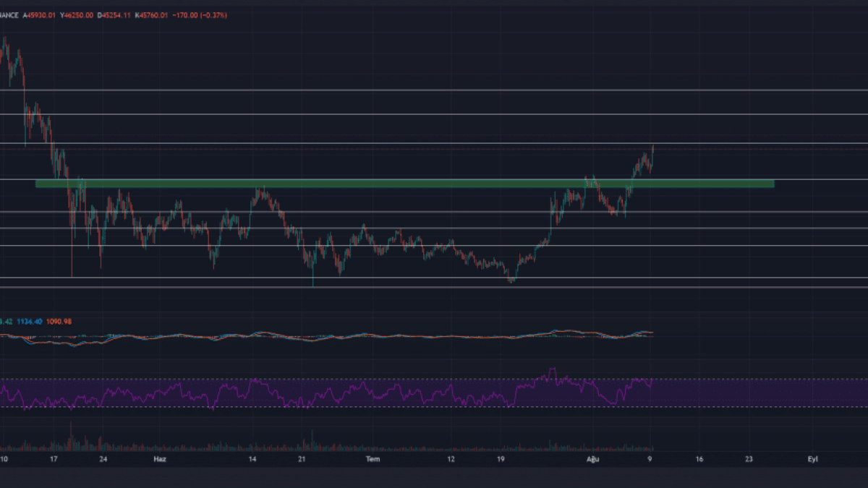Click the orange 1090.98 indicator value

[x=58, y=322]
